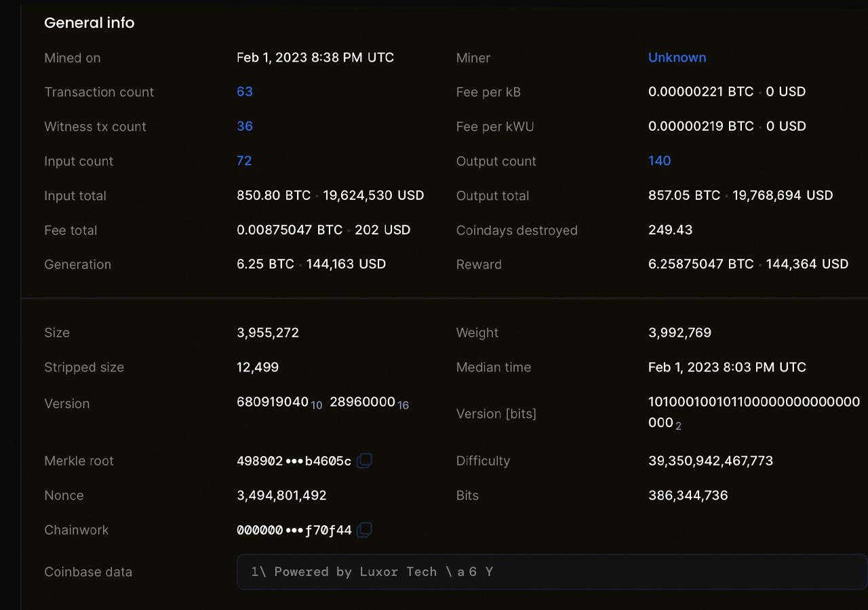Viewport: 868px width, 610px height.
Task: Open input count 72 link
Action: click(x=244, y=161)
